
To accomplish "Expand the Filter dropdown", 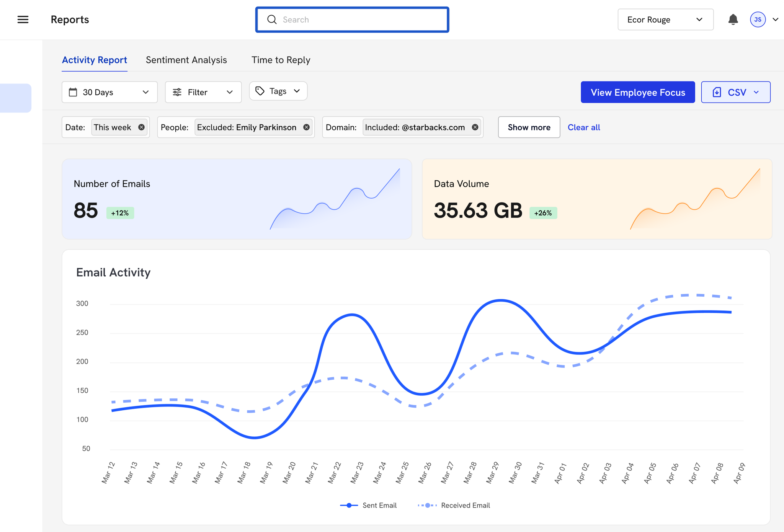I will (203, 92).
